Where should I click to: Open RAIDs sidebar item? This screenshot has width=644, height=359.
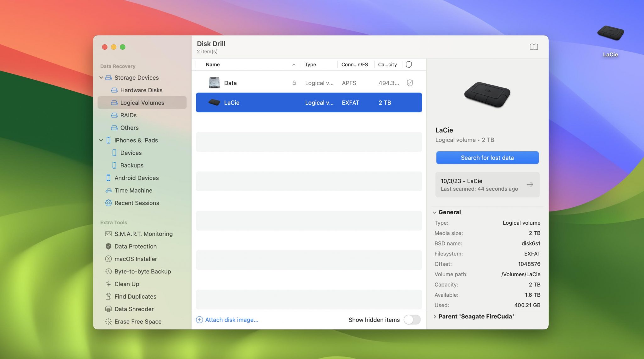142,115
